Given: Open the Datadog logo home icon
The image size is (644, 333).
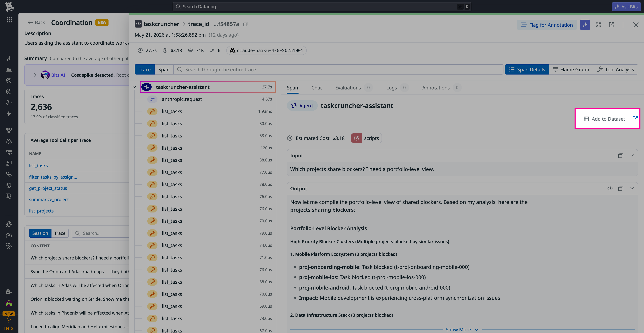Looking at the screenshot, I should coord(9,7).
